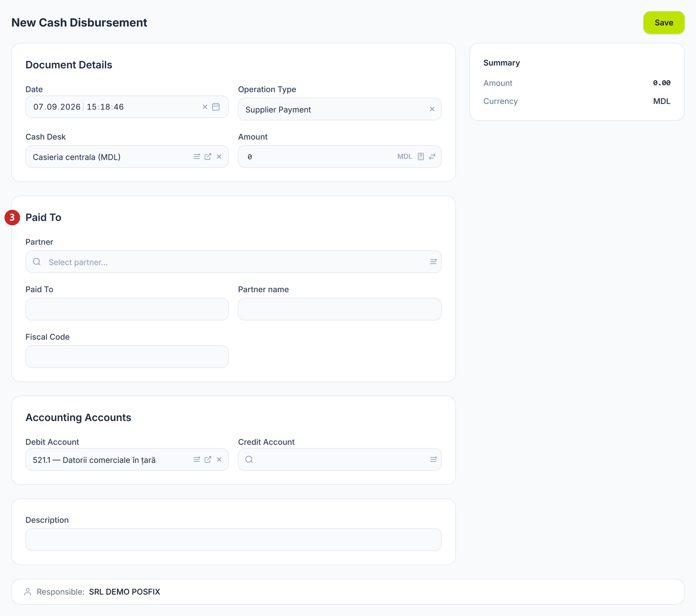Open the calendar picker for Date
Screen dimensions: 696x616
click(216, 107)
